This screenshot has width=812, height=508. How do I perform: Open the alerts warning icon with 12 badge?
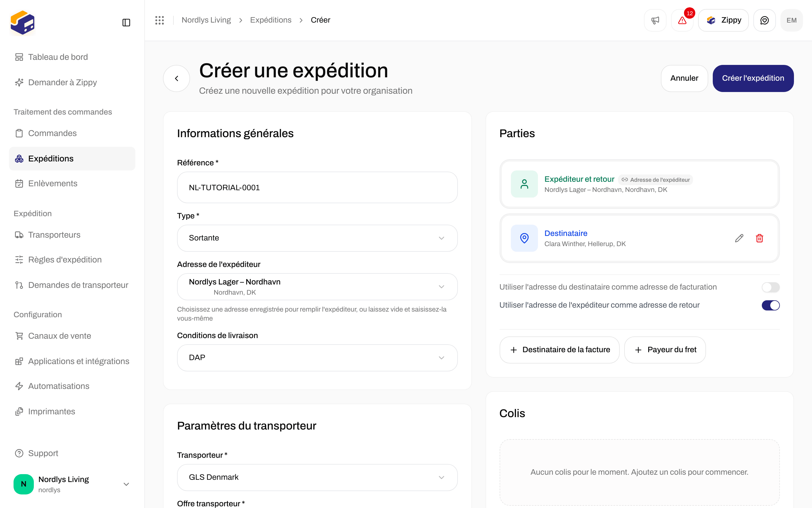(x=682, y=20)
